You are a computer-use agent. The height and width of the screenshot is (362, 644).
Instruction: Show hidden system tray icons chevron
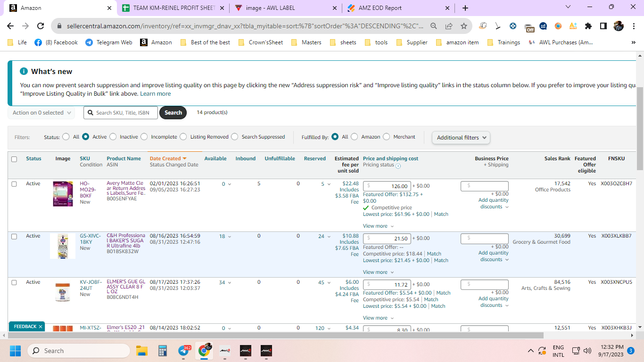(x=531, y=351)
